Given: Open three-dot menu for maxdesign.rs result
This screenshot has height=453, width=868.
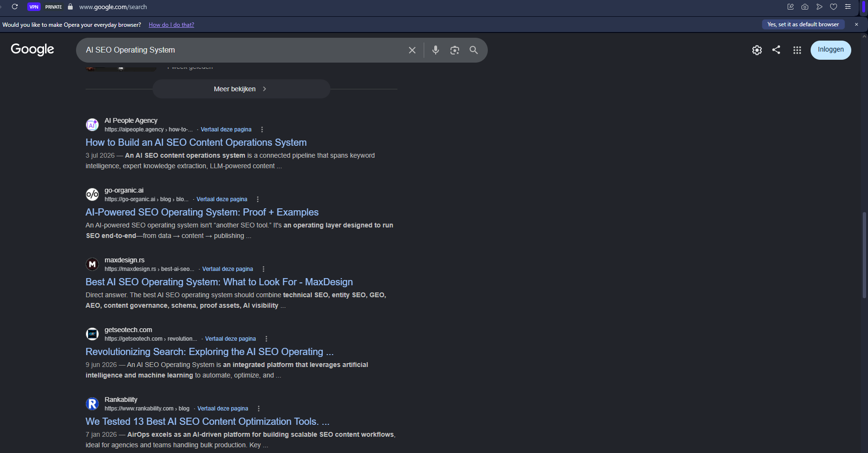Looking at the screenshot, I should point(264,269).
